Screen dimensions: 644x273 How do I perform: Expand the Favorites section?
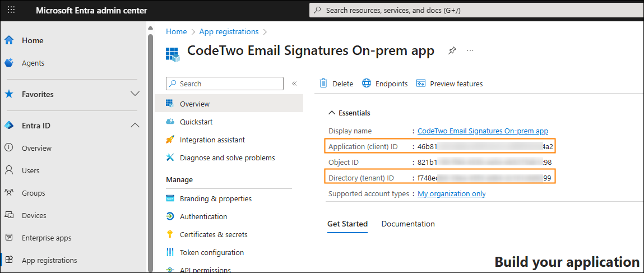click(x=135, y=94)
